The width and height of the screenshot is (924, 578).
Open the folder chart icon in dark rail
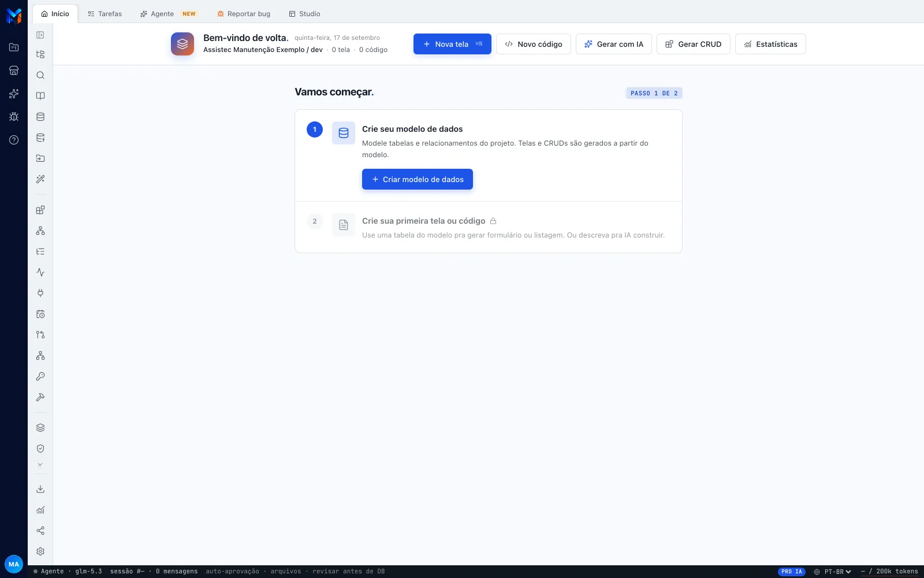(14, 47)
